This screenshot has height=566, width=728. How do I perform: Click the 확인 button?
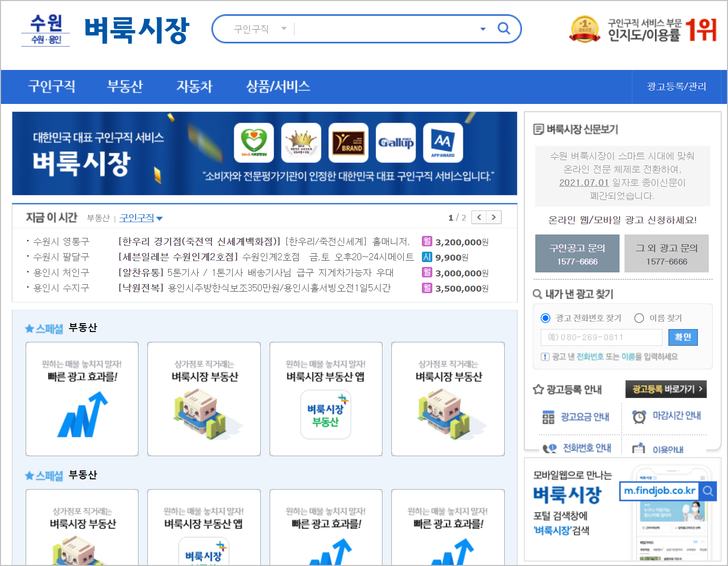[x=683, y=337]
